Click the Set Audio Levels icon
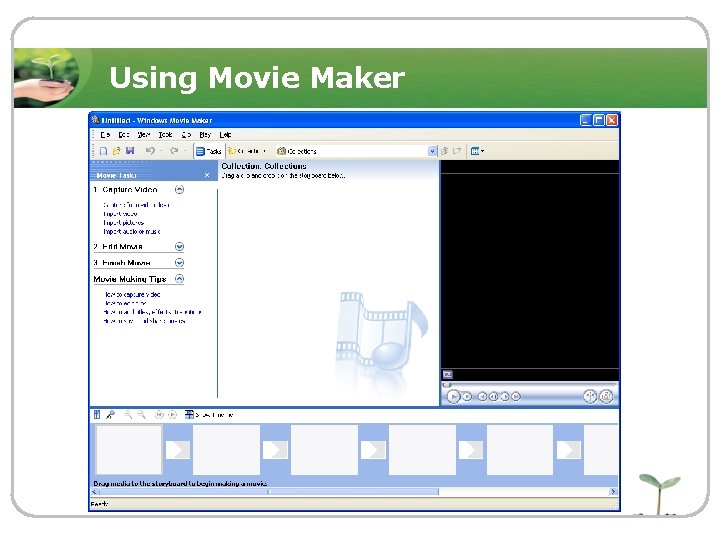The image size is (720, 540). pyautogui.click(x=97, y=415)
